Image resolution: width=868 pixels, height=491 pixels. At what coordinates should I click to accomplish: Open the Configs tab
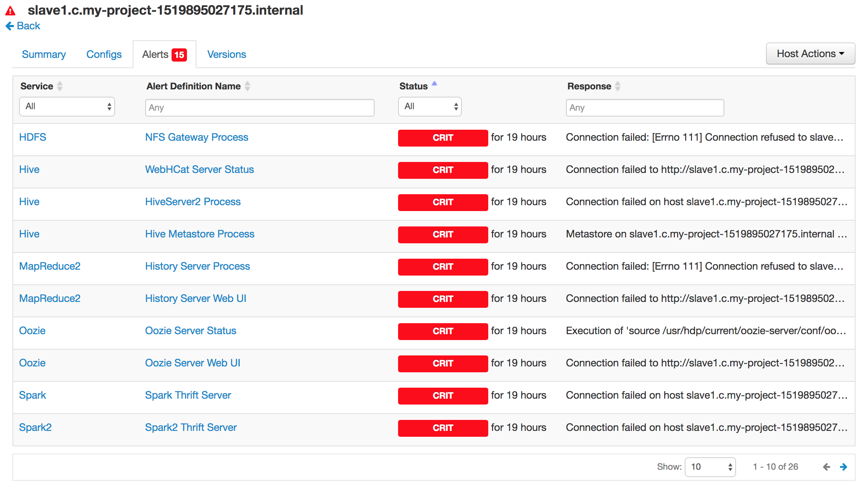(x=104, y=55)
